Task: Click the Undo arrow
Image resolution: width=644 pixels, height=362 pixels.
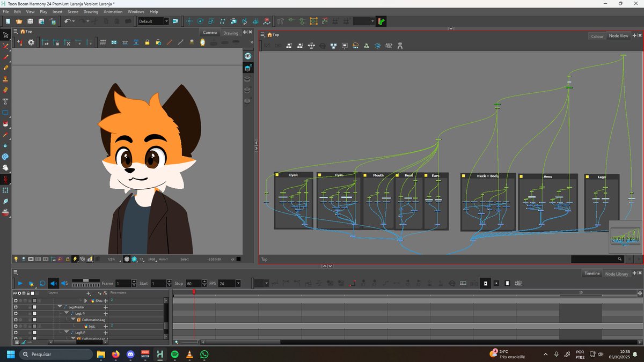Action: [67, 21]
